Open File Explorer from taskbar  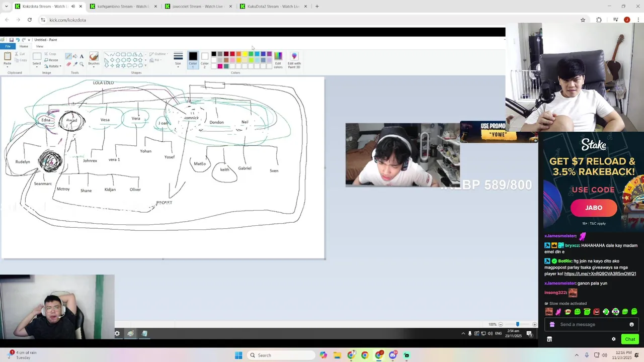337,355
